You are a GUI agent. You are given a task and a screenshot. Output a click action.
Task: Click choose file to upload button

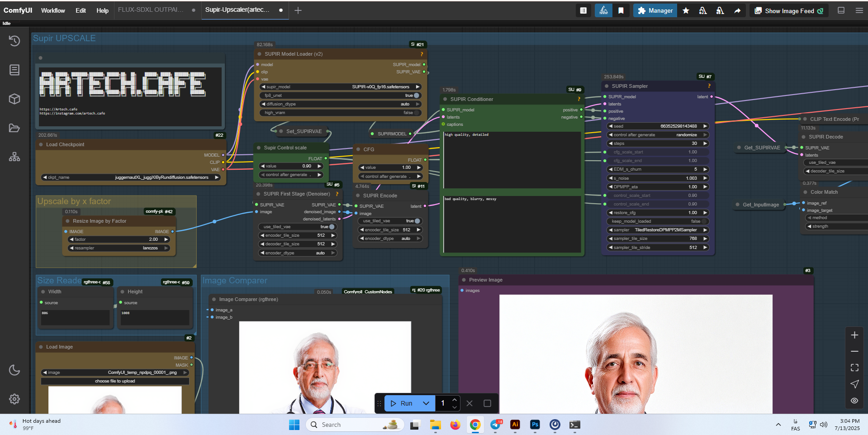(x=115, y=381)
